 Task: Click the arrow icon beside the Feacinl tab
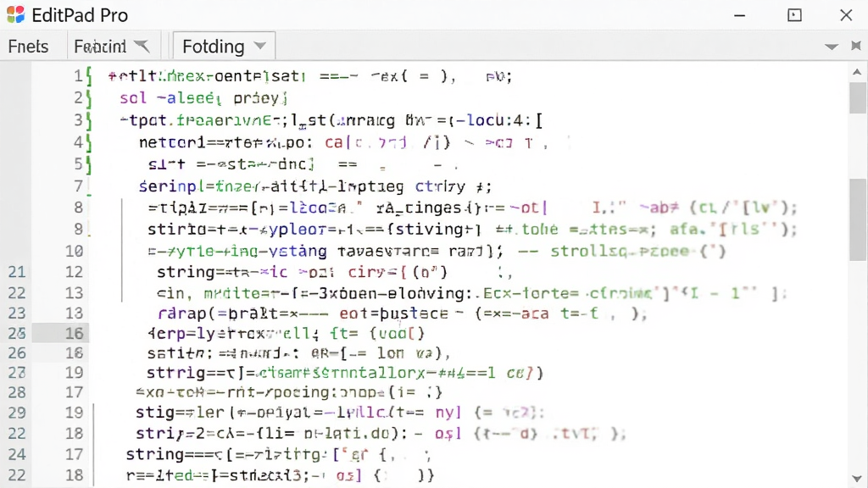142,46
